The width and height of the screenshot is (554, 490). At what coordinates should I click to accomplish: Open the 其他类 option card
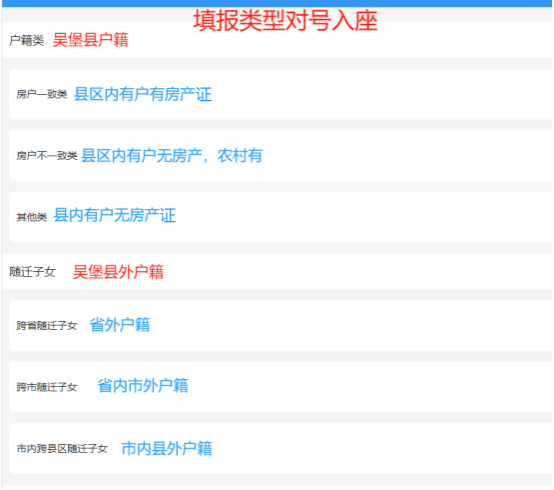pyautogui.click(x=281, y=217)
